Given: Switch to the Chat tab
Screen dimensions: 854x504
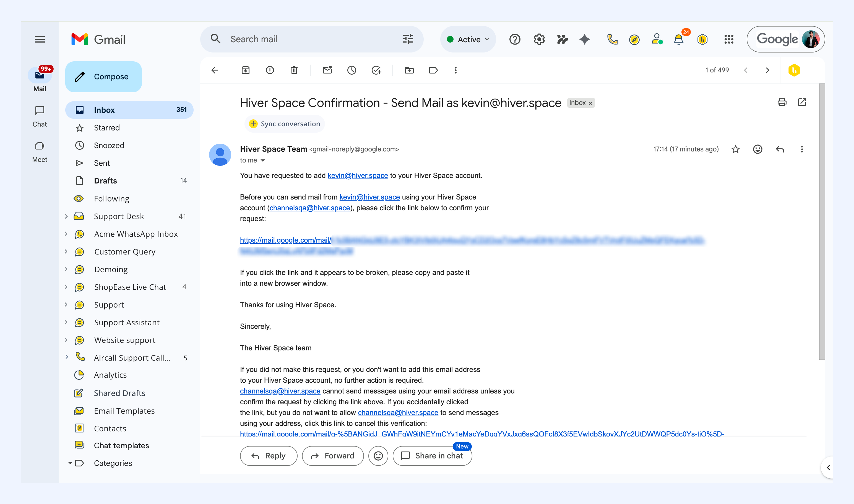Looking at the screenshot, I should tap(40, 116).
